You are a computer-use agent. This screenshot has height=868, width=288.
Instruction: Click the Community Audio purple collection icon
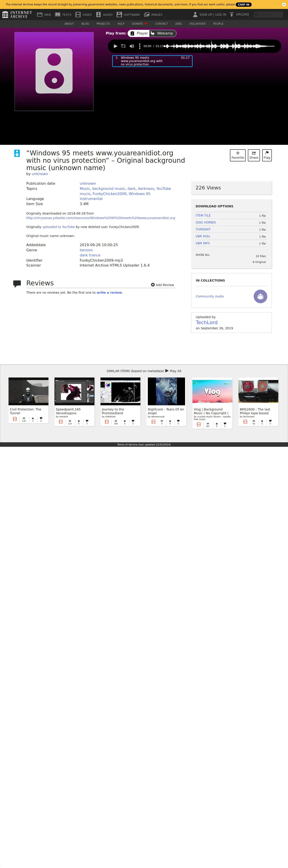tap(260, 297)
